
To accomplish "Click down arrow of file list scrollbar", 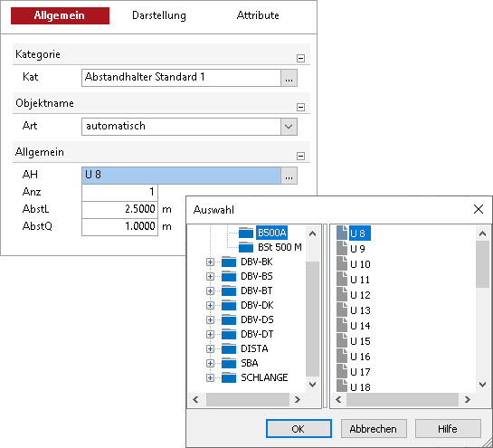I will (483, 384).
